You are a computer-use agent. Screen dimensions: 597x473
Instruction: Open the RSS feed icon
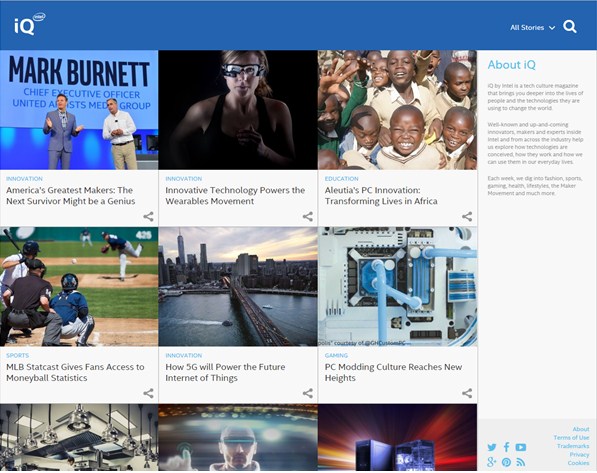[521, 462]
